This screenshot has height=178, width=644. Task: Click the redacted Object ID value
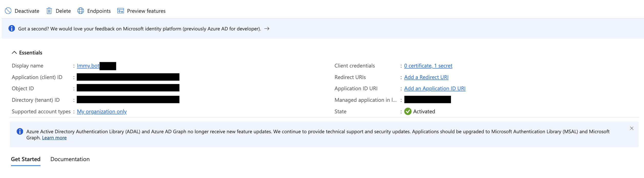pos(128,88)
